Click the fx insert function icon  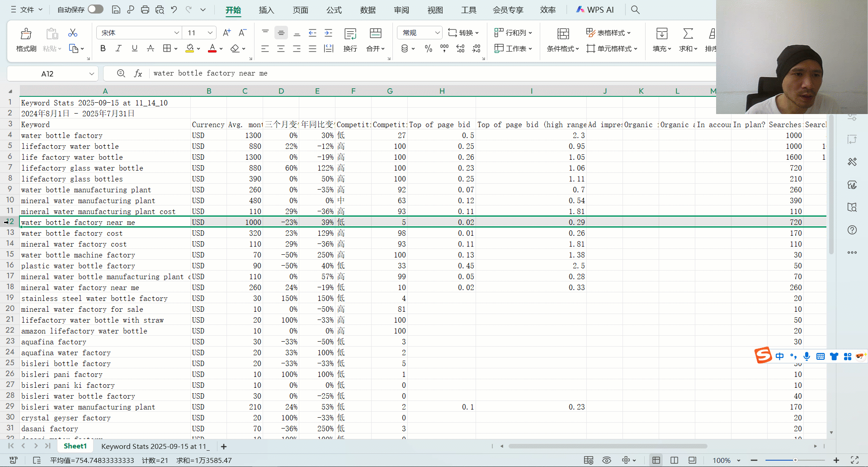coord(138,73)
